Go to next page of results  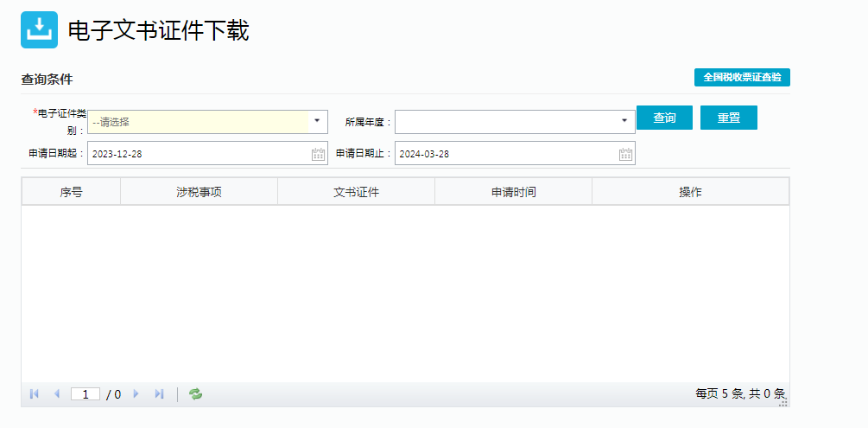point(136,394)
